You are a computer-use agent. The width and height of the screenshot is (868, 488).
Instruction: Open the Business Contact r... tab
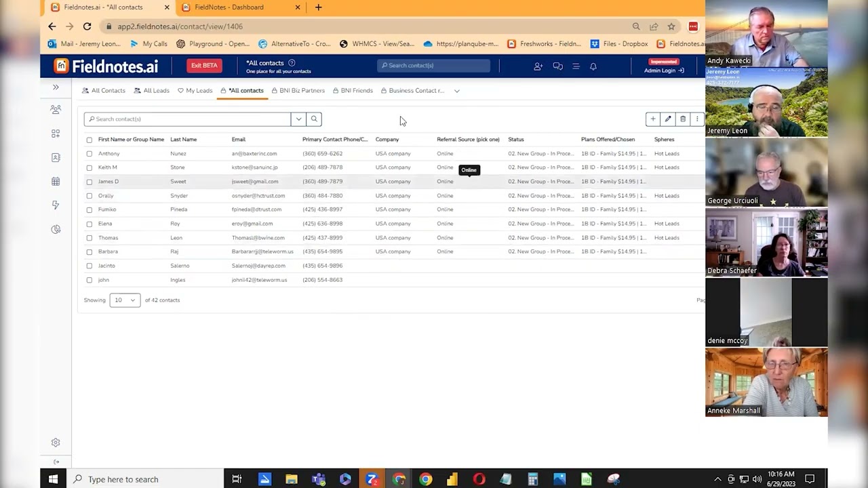pyautogui.click(x=412, y=91)
